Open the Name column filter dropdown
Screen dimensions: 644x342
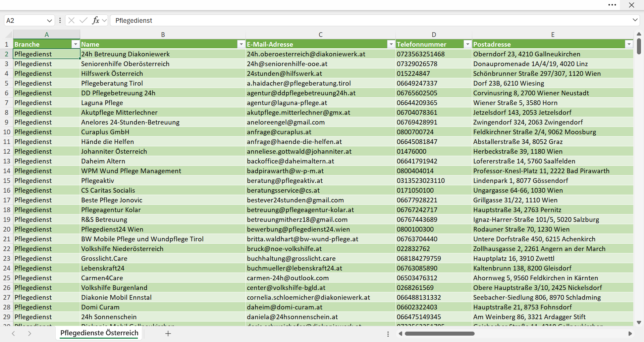click(241, 44)
